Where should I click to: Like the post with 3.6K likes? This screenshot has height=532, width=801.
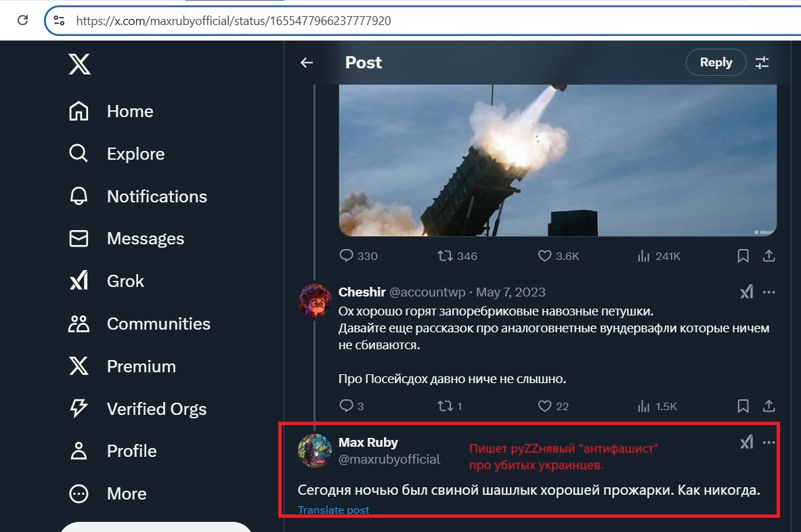(x=559, y=255)
